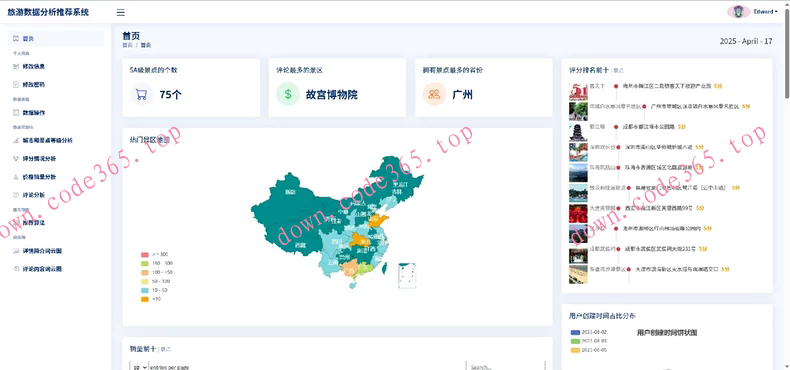Click the South China Sea inset map
790x370 pixels.
[x=407, y=275]
